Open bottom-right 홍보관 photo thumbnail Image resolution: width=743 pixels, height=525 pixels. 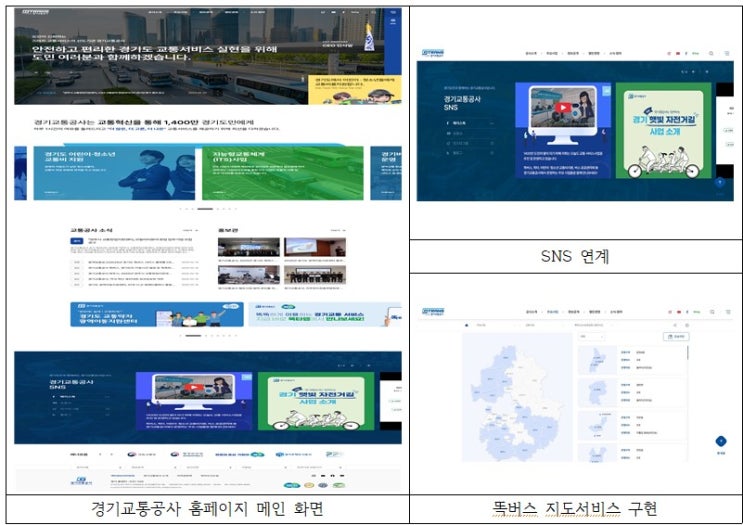pos(315,275)
